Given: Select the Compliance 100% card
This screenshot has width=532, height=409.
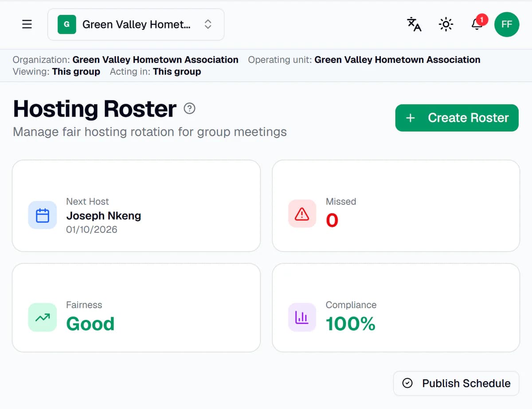Looking at the screenshot, I should (x=396, y=308).
